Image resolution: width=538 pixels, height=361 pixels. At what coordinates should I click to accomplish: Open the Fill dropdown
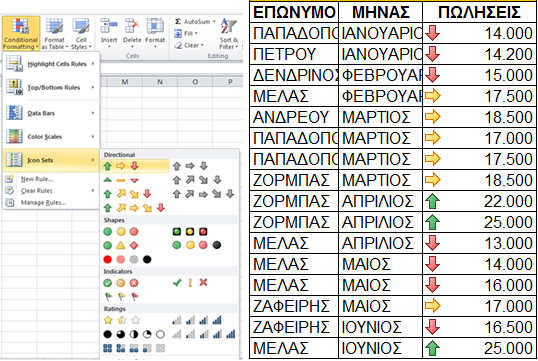(x=186, y=33)
